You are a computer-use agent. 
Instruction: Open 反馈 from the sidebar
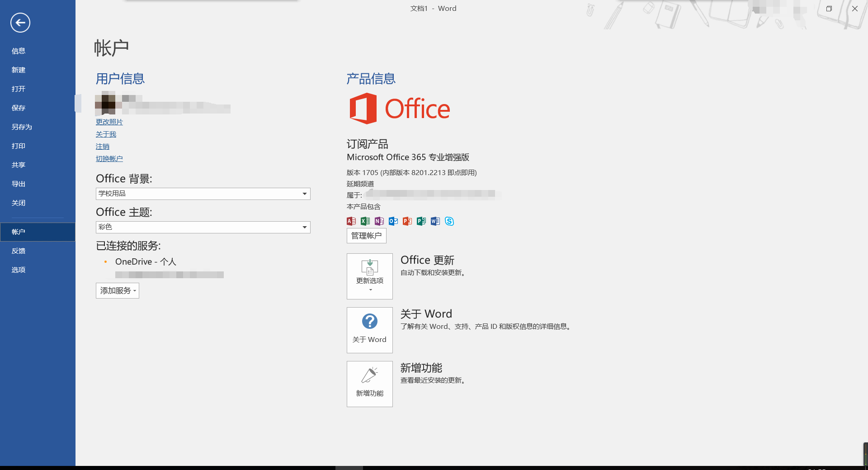[38, 251]
